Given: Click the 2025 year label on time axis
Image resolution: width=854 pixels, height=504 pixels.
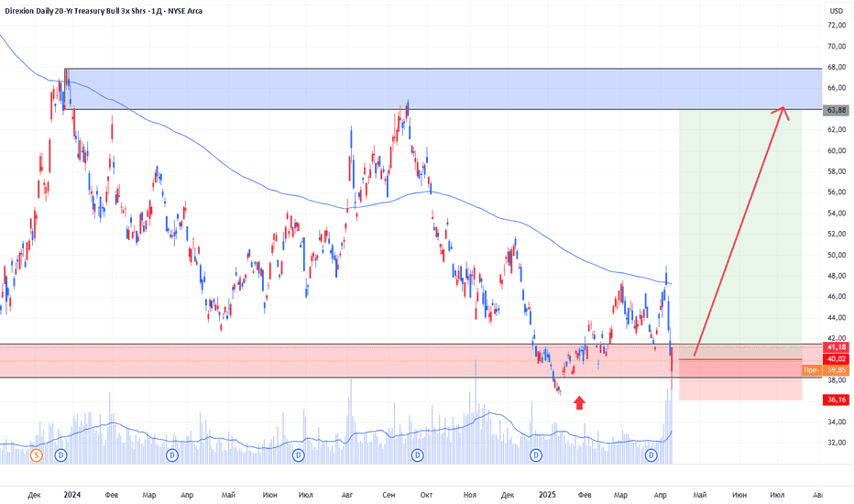Looking at the screenshot, I should pyautogui.click(x=544, y=494).
